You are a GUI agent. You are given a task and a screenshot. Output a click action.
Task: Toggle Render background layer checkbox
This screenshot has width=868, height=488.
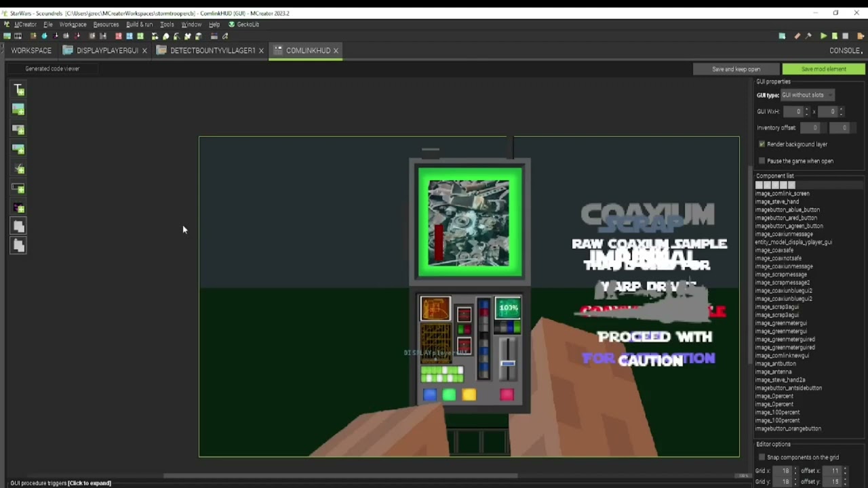(x=762, y=144)
